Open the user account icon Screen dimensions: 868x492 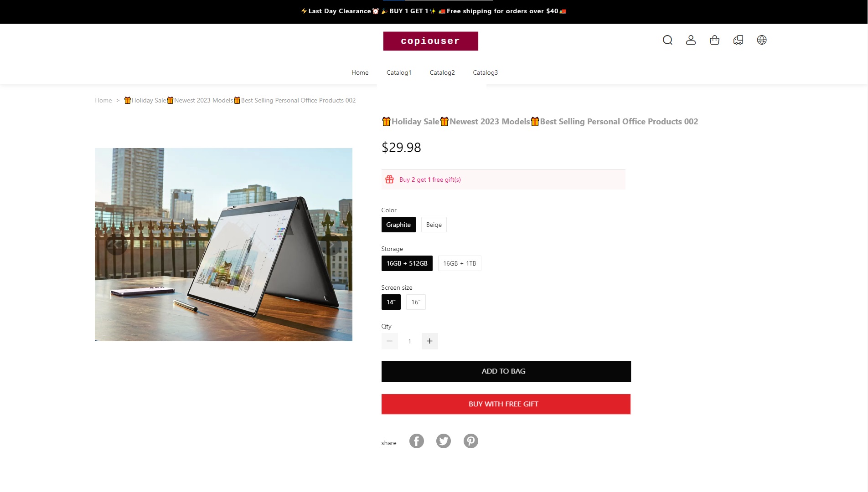(x=691, y=40)
